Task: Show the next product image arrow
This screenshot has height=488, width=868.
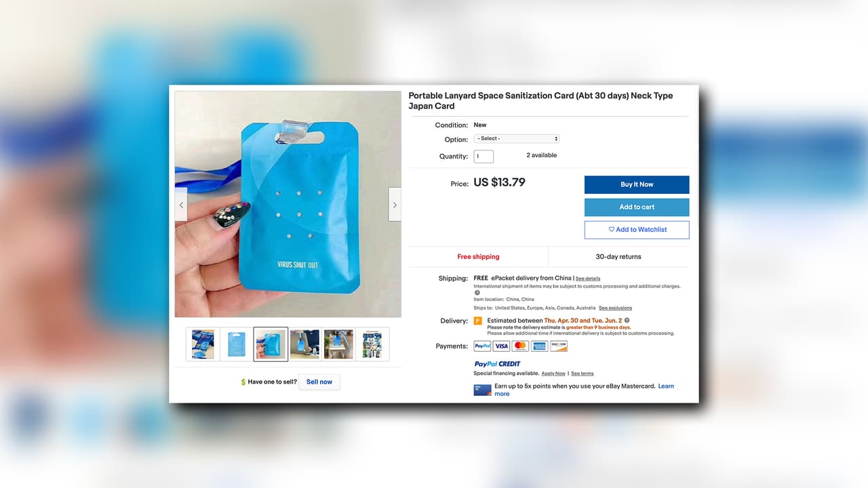Action: 395,205
